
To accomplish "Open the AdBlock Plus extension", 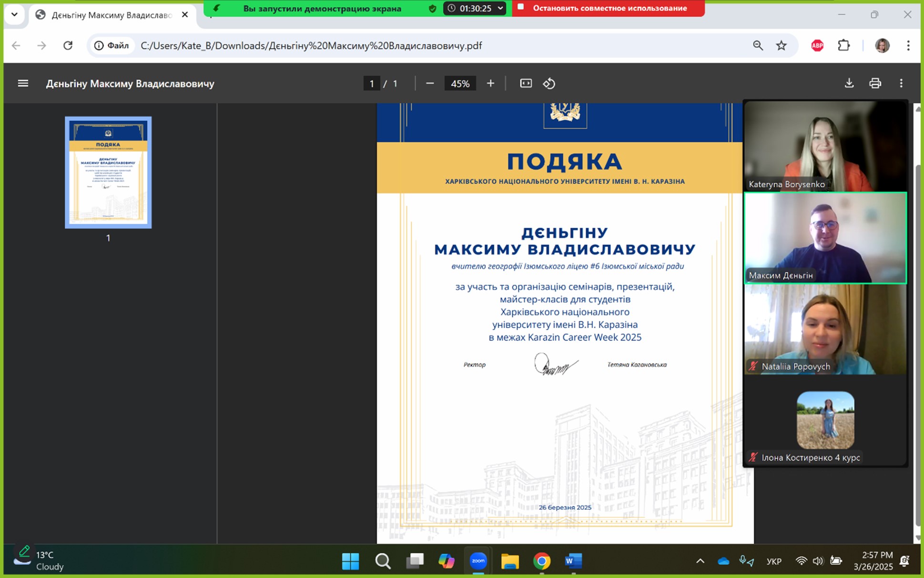I will click(817, 46).
